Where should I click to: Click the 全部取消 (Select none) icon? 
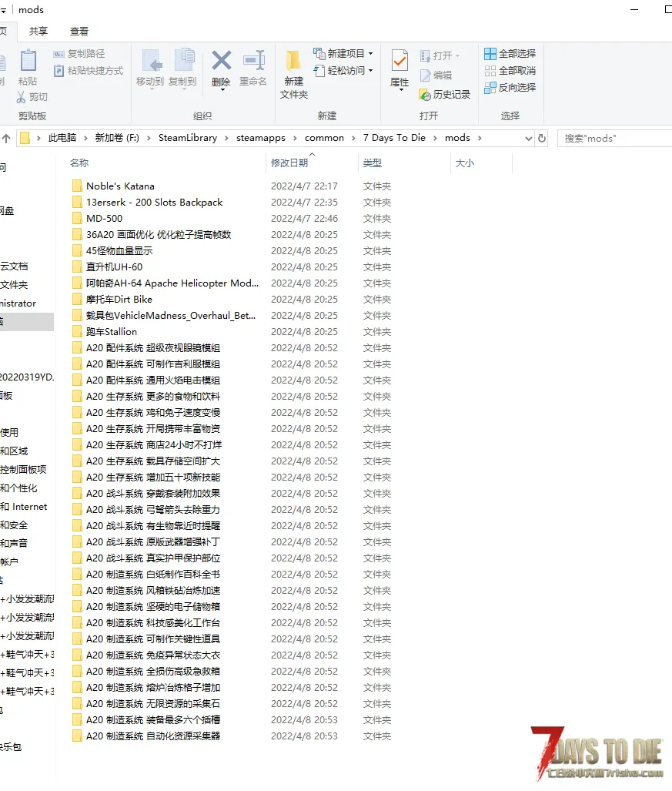point(490,71)
